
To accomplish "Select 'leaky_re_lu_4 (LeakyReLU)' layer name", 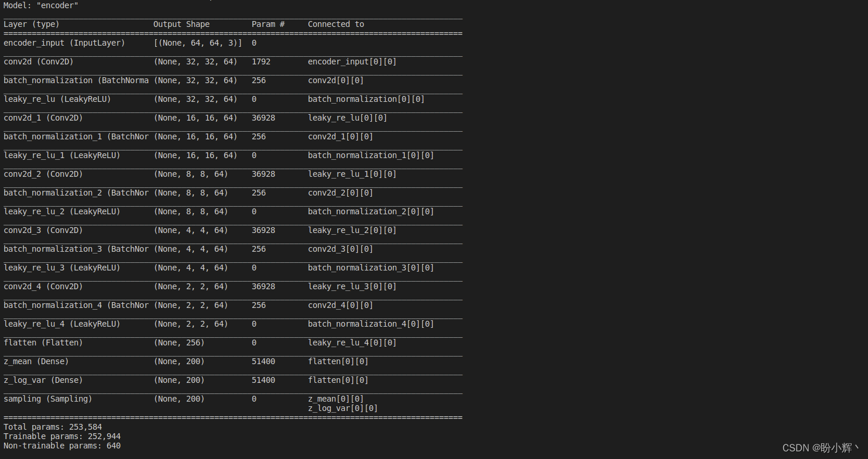I will click(x=62, y=324).
